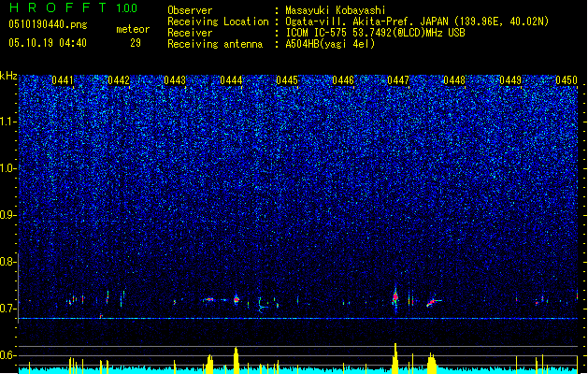Click time marker 0446

343,80
